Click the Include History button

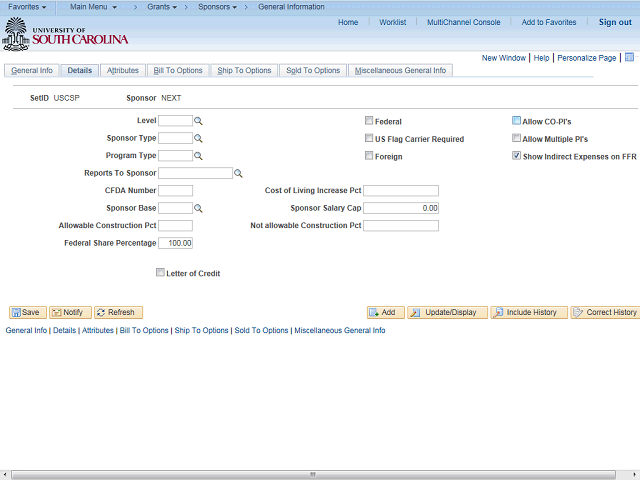pyautogui.click(x=529, y=312)
